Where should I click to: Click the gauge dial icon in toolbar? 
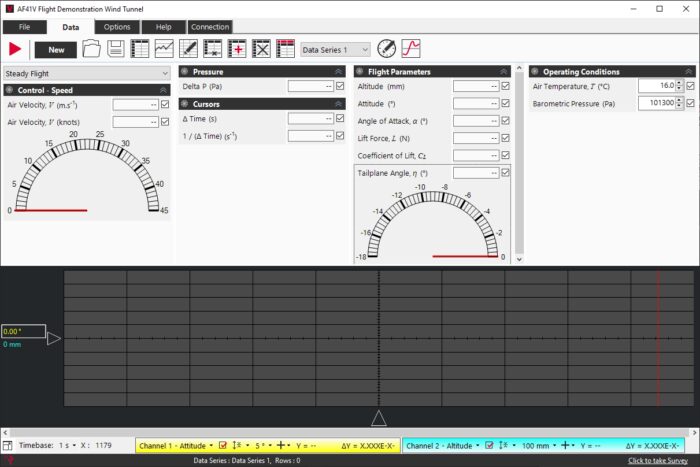point(387,49)
